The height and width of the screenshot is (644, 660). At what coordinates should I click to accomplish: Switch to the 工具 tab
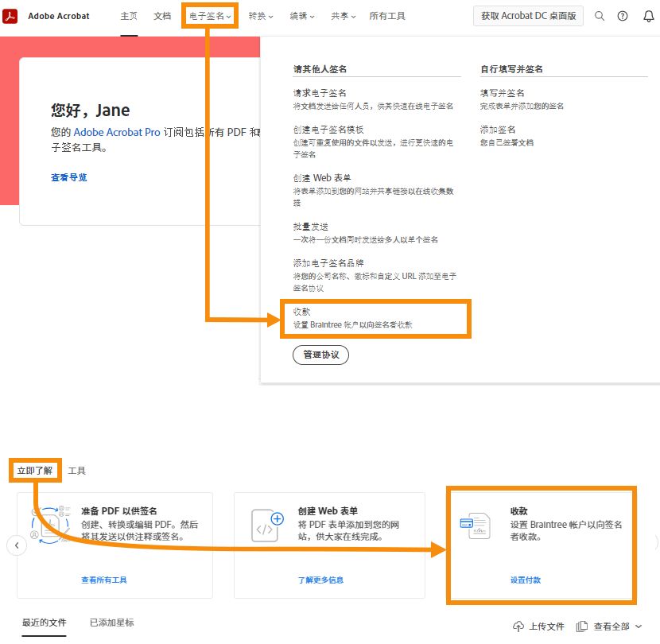click(x=76, y=470)
